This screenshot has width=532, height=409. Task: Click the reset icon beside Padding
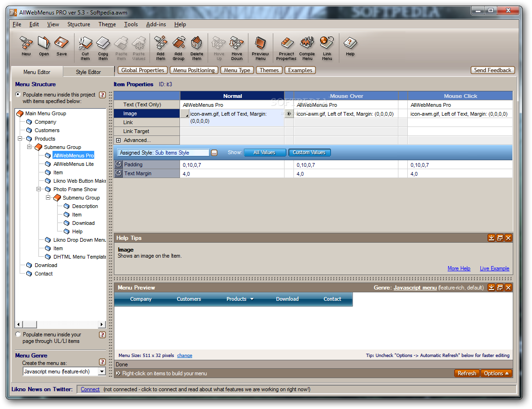coord(119,164)
